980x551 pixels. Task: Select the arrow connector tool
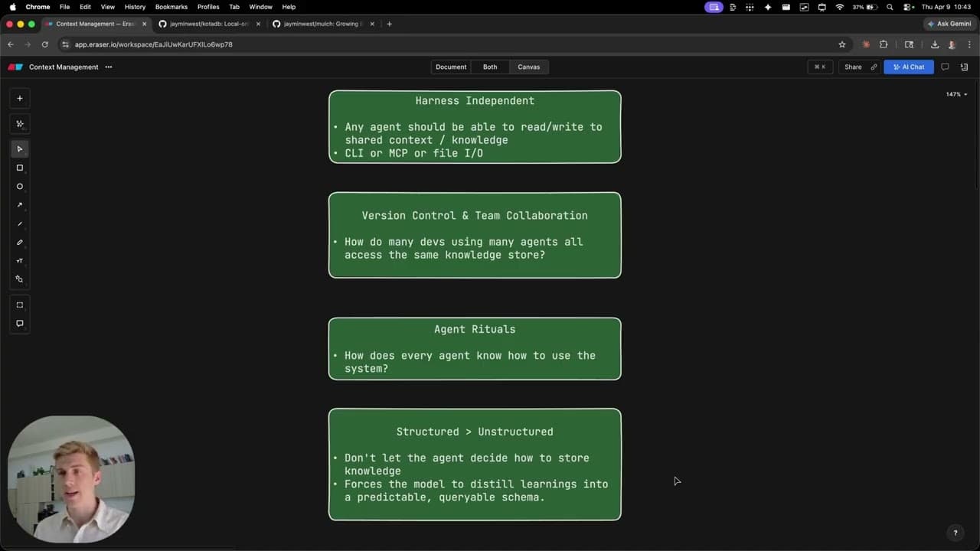(x=19, y=205)
